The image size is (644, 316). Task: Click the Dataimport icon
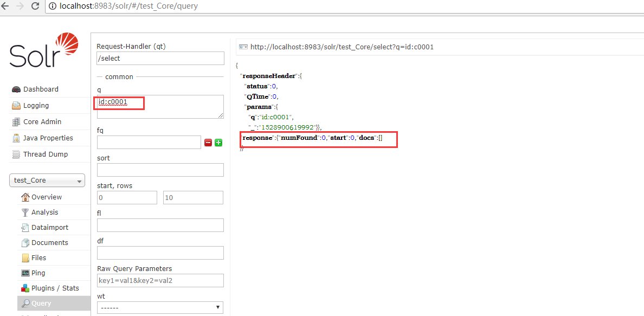pos(25,228)
